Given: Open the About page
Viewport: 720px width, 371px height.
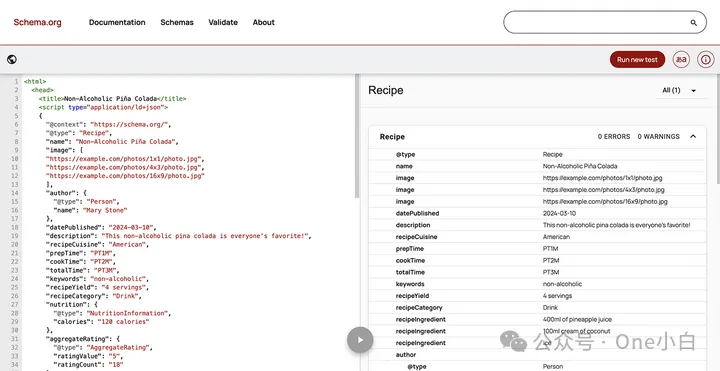Looking at the screenshot, I should click(x=264, y=22).
